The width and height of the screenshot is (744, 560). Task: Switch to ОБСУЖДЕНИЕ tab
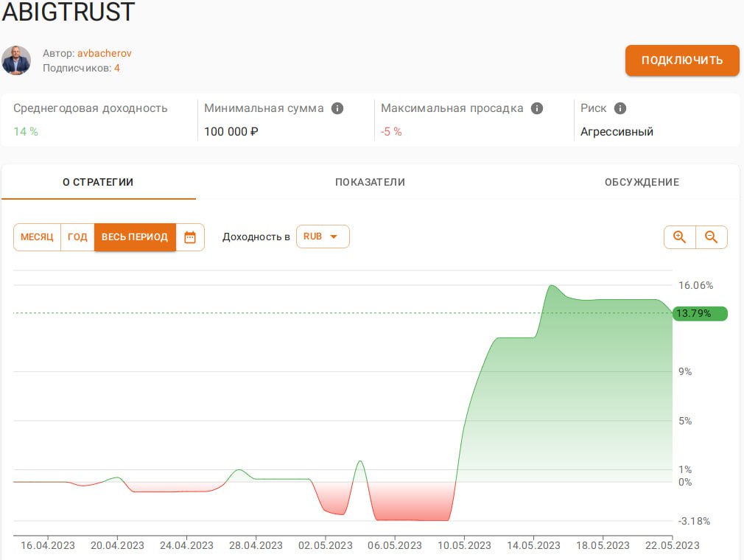[642, 182]
